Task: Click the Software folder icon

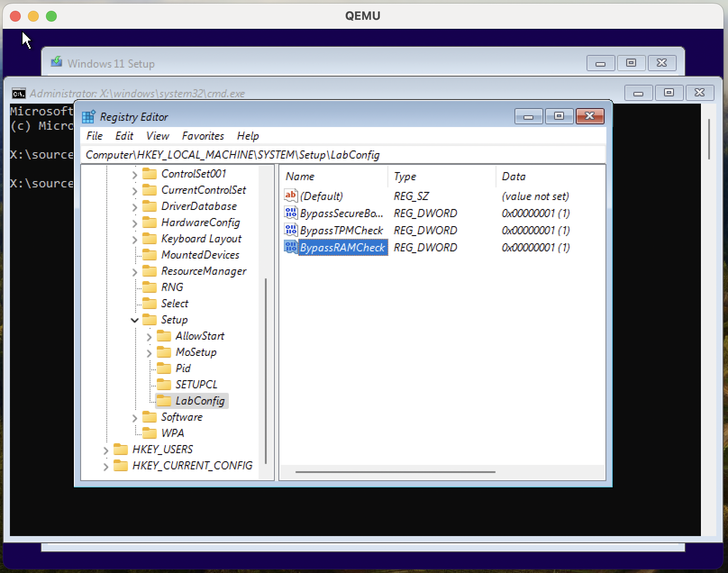Action: pyautogui.click(x=150, y=417)
